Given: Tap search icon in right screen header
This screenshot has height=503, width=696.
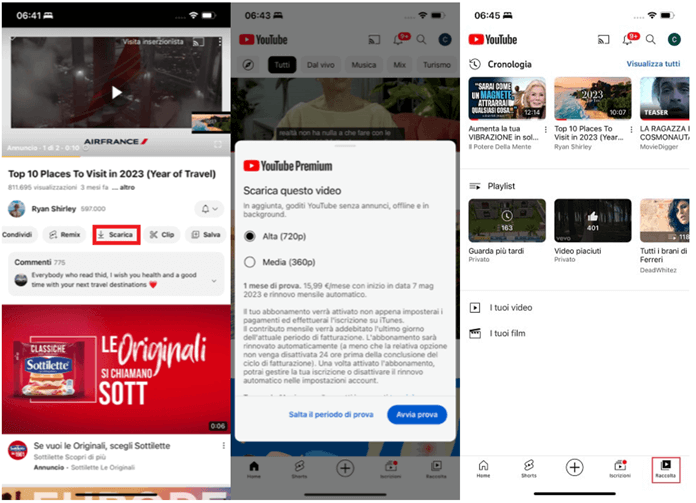Looking at the screenshot, I should [x=651, y=40].
